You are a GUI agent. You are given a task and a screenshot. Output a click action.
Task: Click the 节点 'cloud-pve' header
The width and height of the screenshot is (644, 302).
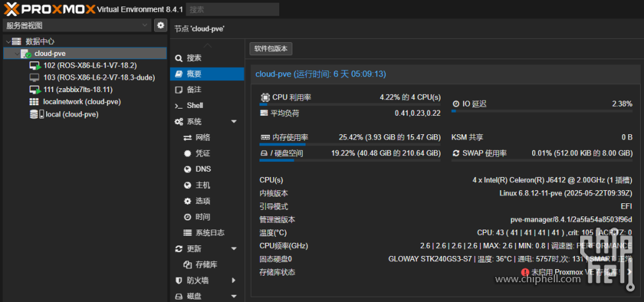pos(200,29)
